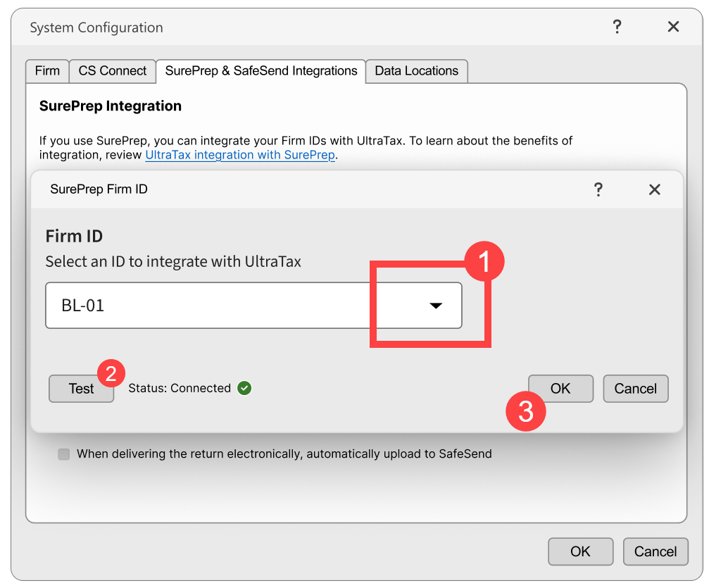This screenshot has width=709, height=588.
Task: Click Cancel at the bottom of System Configuration
Action: pyautogui.click(x=655, y=551)
